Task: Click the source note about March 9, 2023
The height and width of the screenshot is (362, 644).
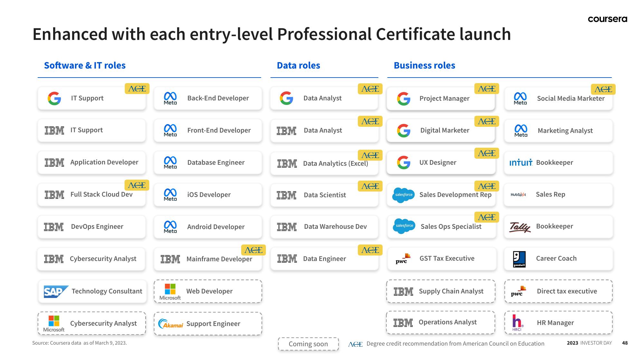Action: pos(80,343)
